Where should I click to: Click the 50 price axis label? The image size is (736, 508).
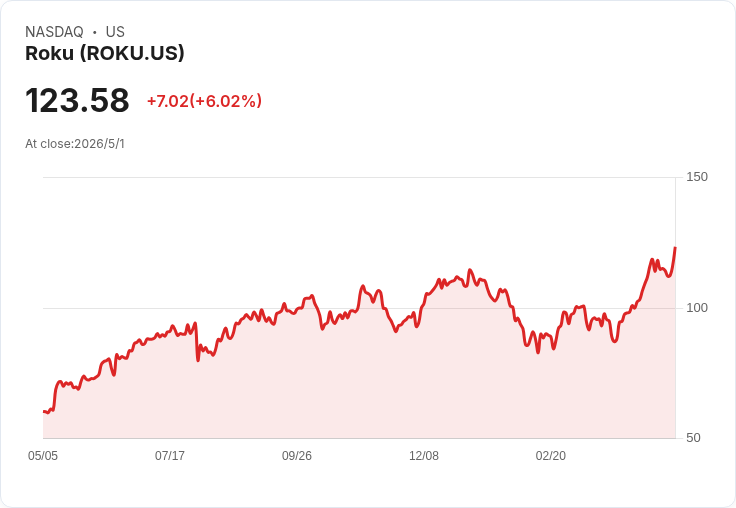tap(693, 438)
